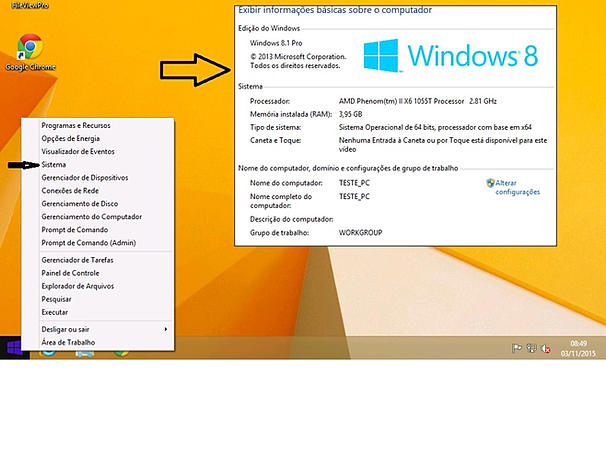Click the Exibir informações básicas heading

pos(335,10)
